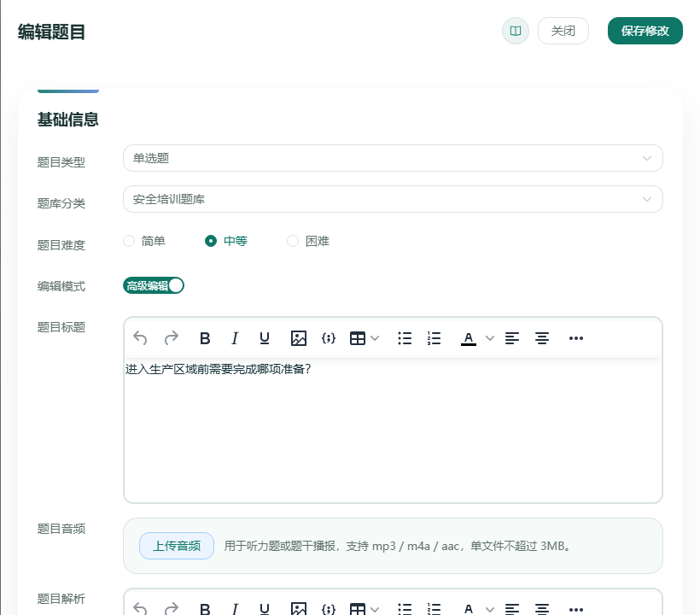The image size is (700, 615).
Task: Insert bullet list in the 题目解析 editor
Action: click(x=405, y=609)
